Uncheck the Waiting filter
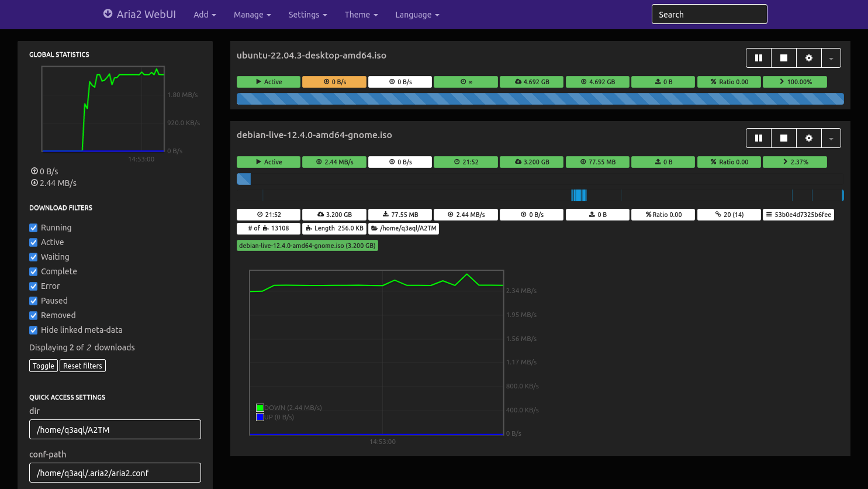Viewport: 868px width, 489px height. click(33, 257)
